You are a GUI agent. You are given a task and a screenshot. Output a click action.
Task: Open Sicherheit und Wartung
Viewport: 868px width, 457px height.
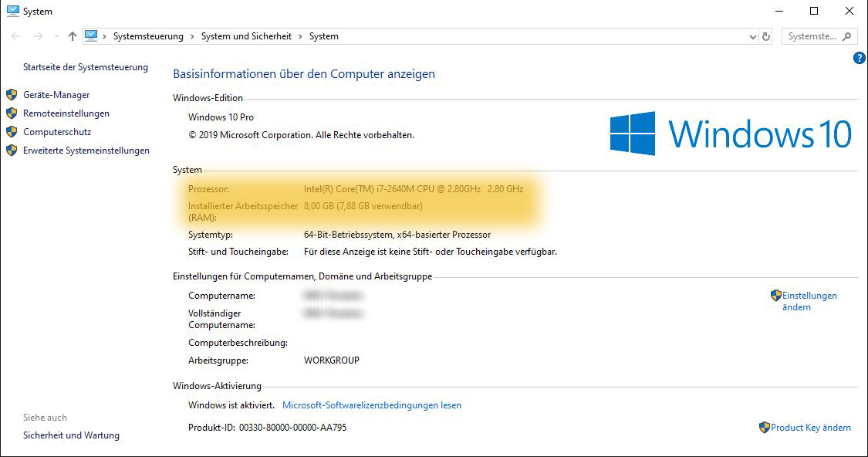72,435
